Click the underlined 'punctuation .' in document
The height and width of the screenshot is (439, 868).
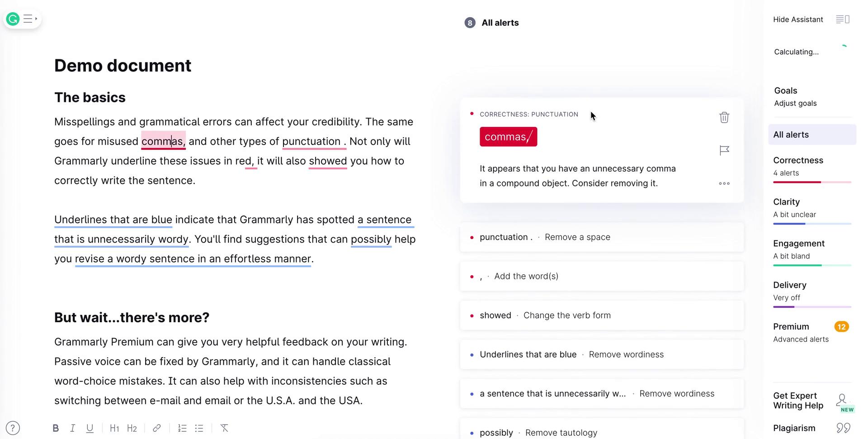[314, 141]
